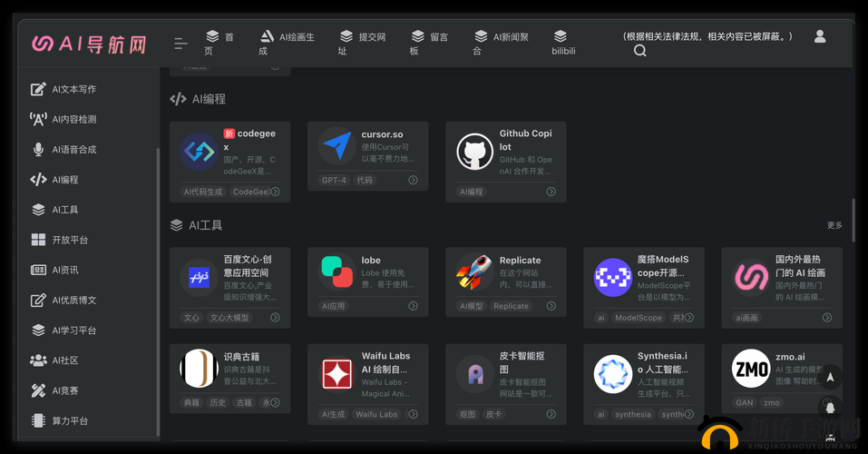Open AI新闻聚合 in top navigation

[x=501, y=44]
